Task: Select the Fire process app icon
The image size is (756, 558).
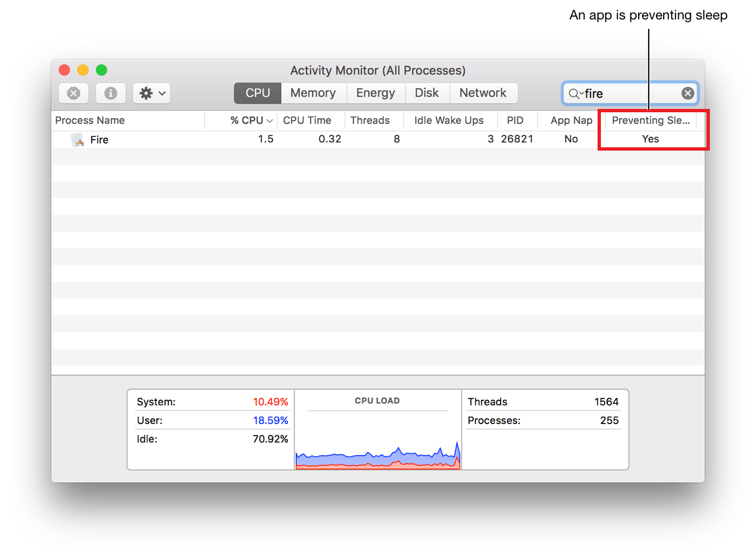Action: tap(78, 140)
